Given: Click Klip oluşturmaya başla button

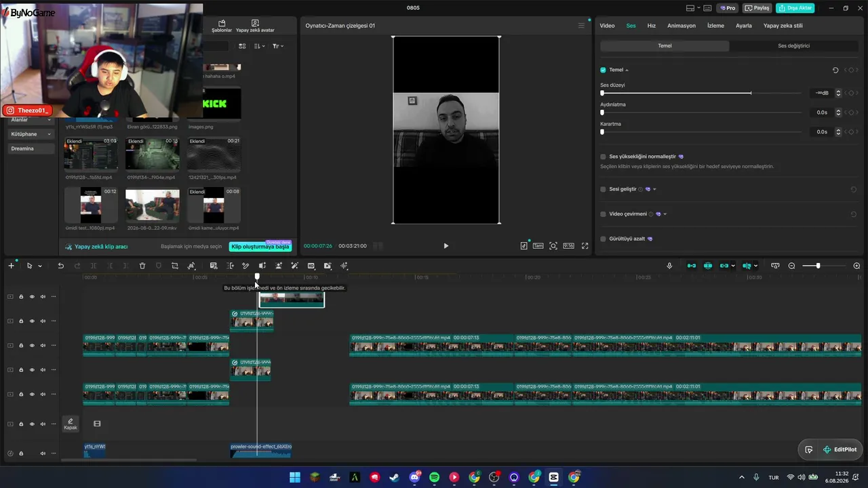Looking at the screenshot, I should click(x=260, y=247).
